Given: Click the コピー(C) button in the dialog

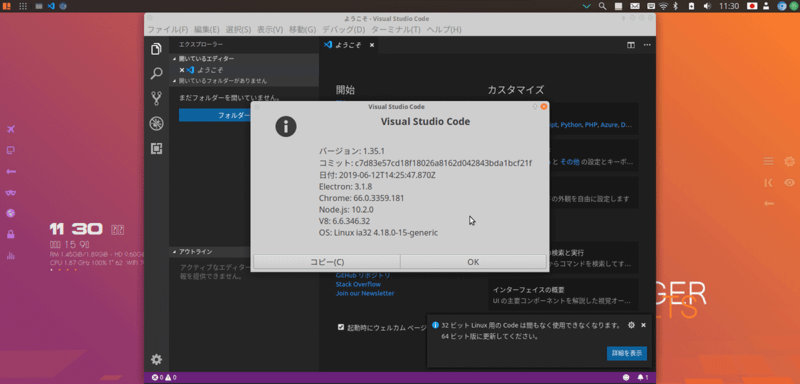Looking at the screenshot, I should click(327, 262).
